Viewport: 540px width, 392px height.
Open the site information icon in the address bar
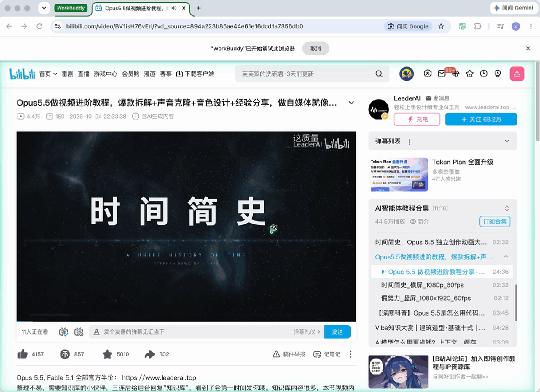[x=58, y=26]
